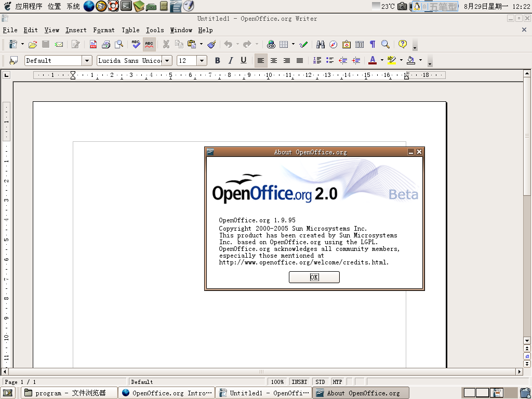Click the Cut scissors icon
This screenshot has height=399, width=532.
[166, 44]
